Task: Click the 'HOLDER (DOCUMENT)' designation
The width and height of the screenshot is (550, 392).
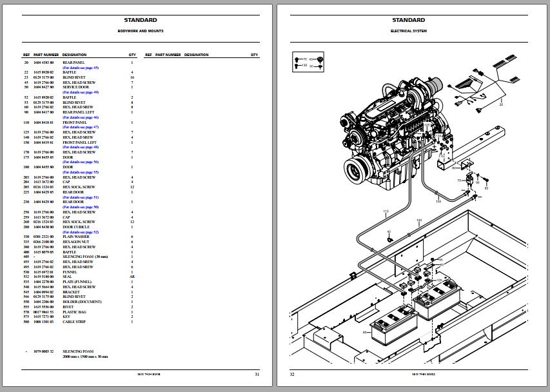Action: (x=82, y=302)
